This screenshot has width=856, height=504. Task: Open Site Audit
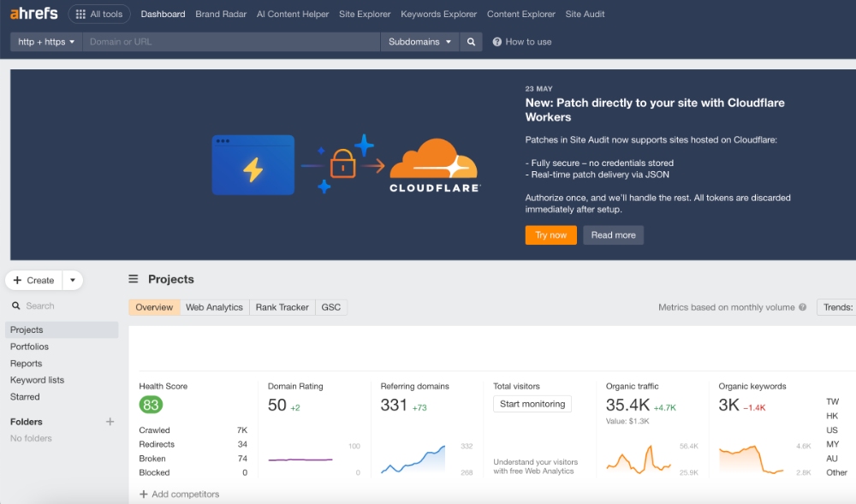pyautogui.click(x=585, y=15)
